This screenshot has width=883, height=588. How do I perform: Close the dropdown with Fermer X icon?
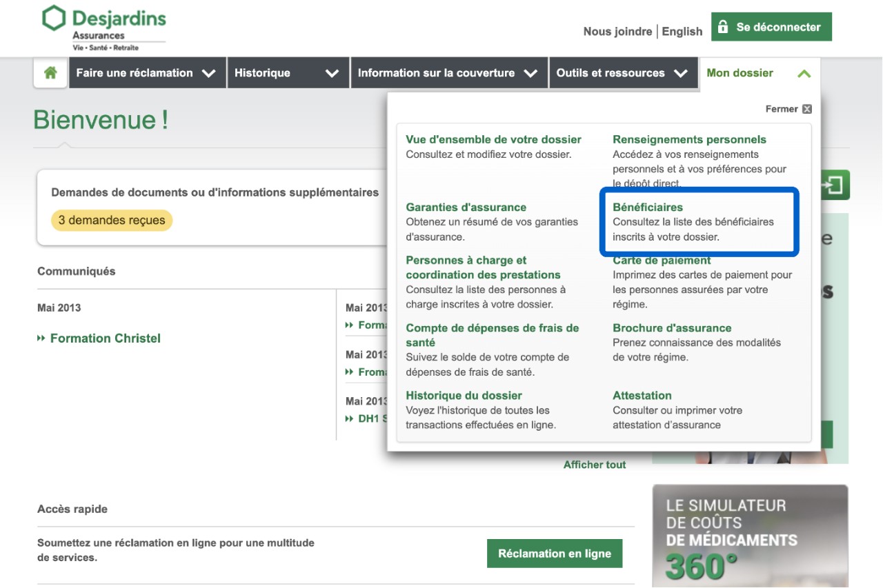tap(788, 109)
